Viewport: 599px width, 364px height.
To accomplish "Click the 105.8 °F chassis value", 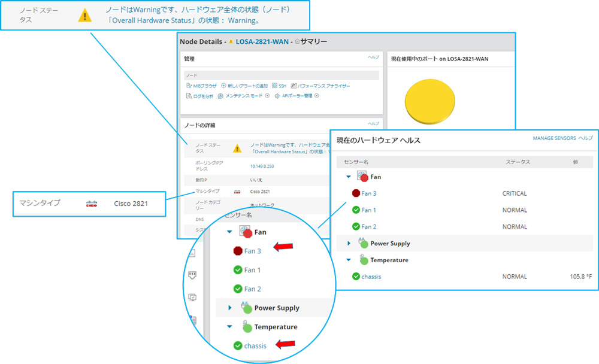I will (x=580, y=276).
